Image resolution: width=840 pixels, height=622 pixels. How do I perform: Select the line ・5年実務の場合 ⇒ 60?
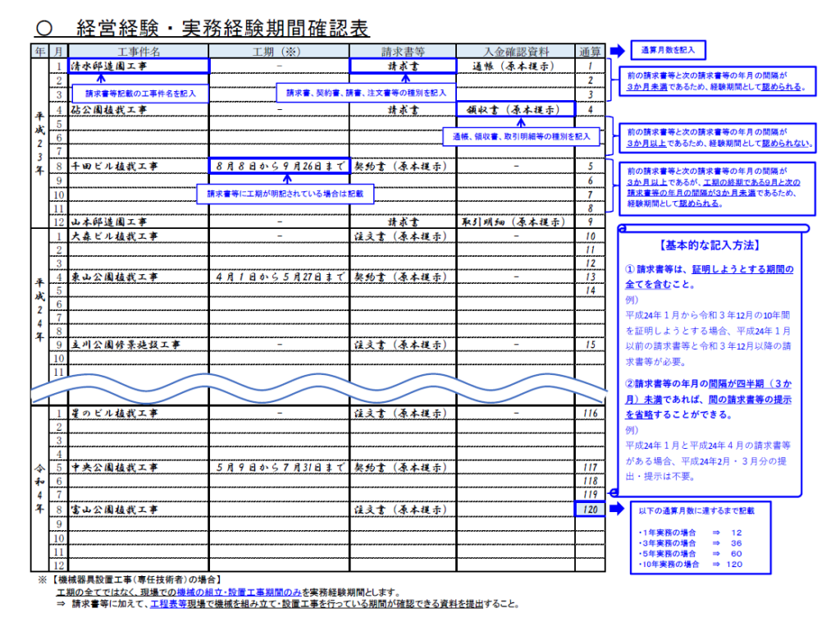tap(690, 554)
